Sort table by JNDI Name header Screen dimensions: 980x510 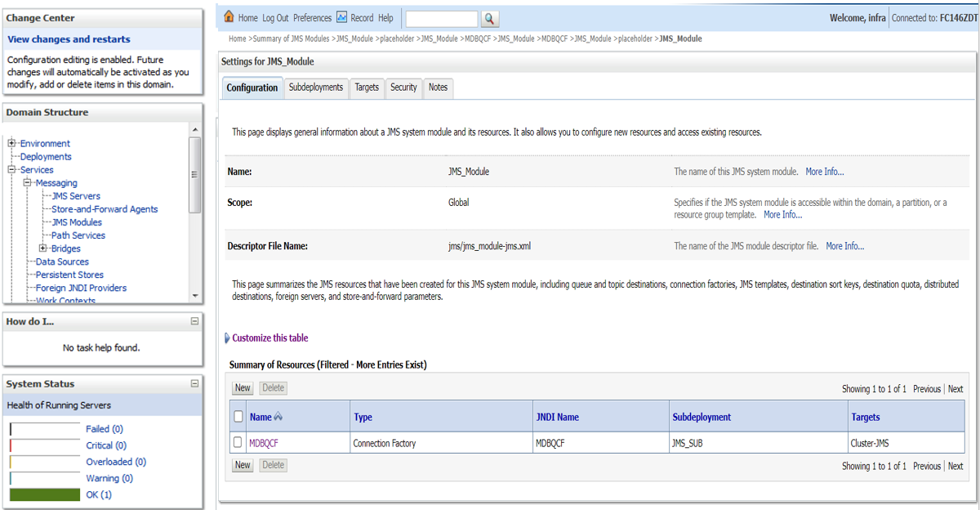click(557, 417)
